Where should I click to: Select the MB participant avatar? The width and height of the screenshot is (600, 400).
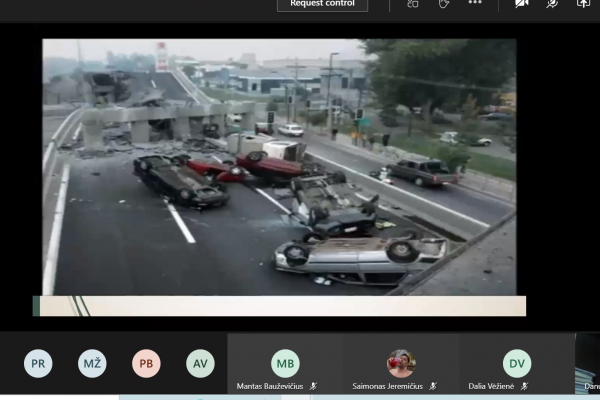click(x=285, y=363)
